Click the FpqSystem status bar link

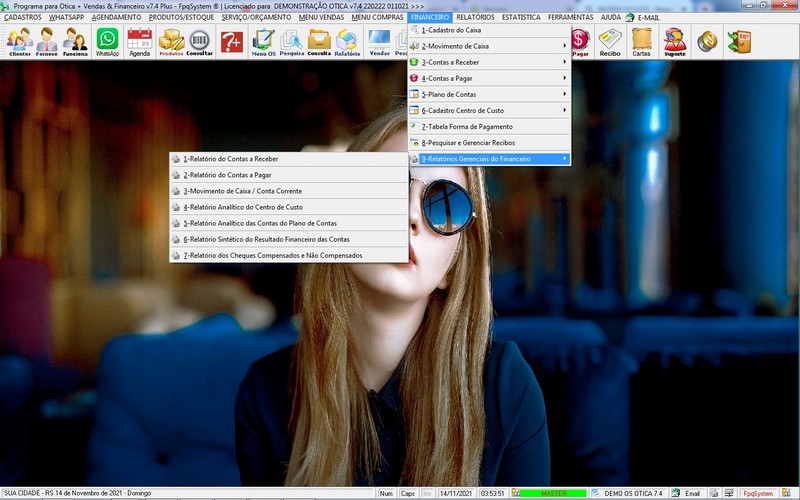click(x=757, y=493)
